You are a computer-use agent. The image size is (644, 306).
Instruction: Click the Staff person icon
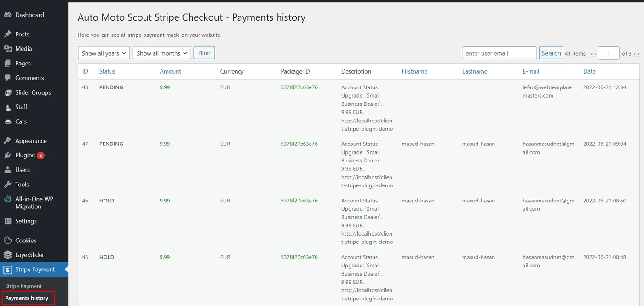pyautogui.click(x=7, y=107)
